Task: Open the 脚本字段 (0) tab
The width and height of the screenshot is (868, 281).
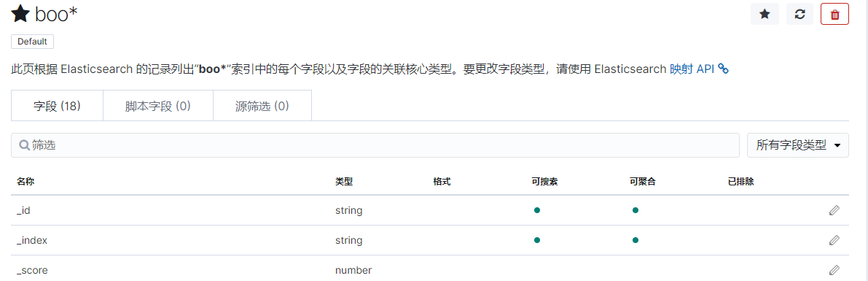Action: [x=157, y=105]
